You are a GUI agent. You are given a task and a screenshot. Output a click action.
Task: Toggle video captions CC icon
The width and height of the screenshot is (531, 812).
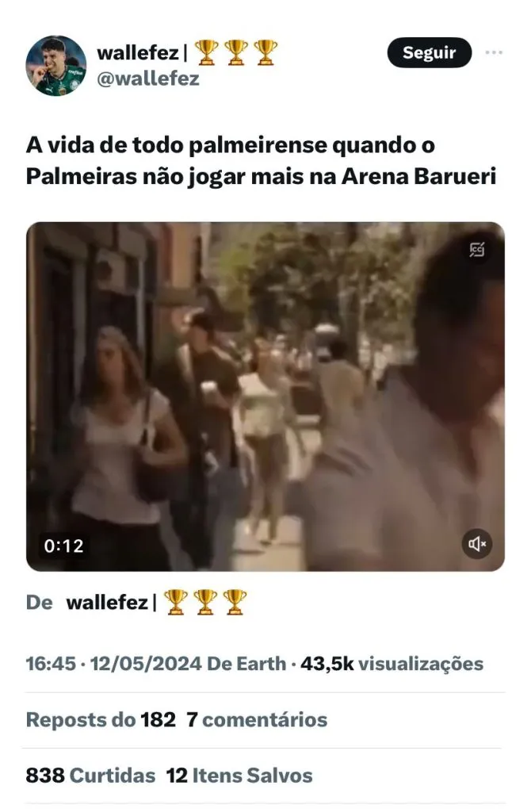[x=476, y=250]
